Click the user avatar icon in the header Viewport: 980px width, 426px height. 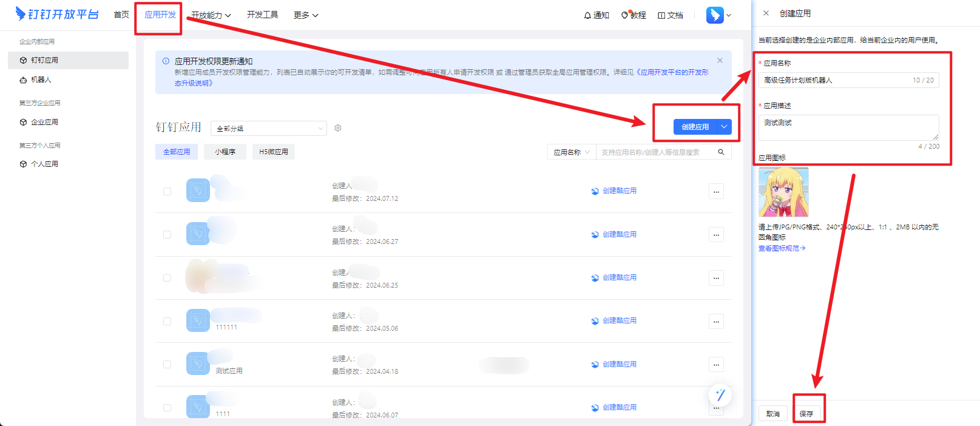pos(715,15)
